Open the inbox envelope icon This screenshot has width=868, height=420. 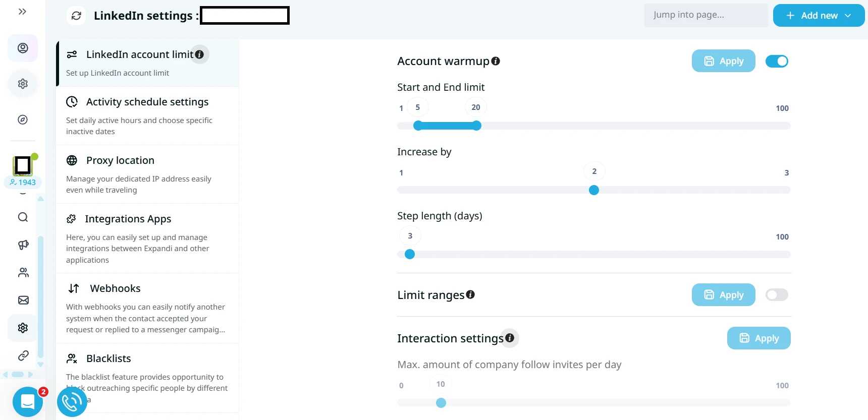coord(23,301)
